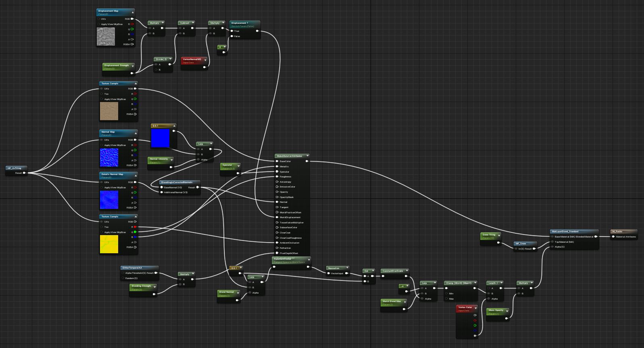Toggle the Clamp node's collapse arrow
This screenshot has height=348, width=644.
click(x=475, y=283)
